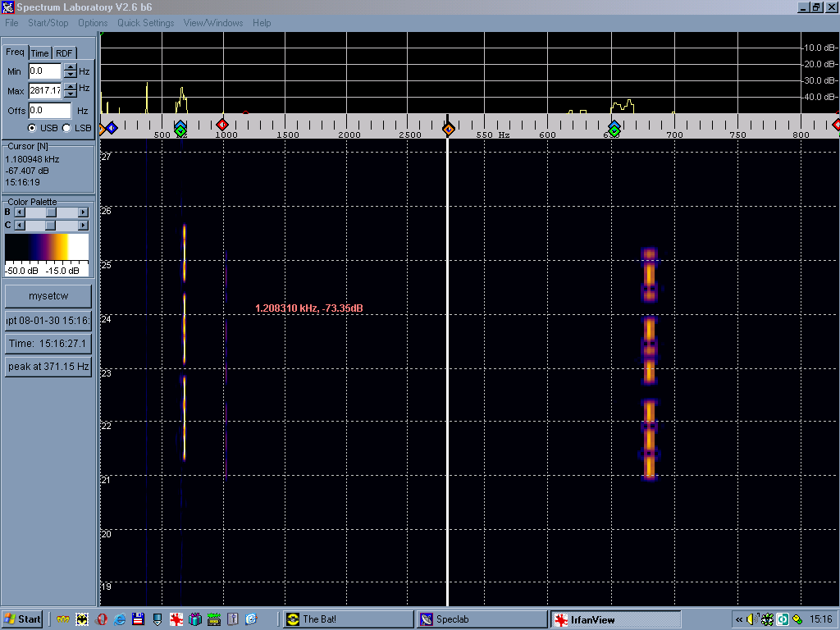Open the View/Windows menu
Image resolution: width=840 pixels, height=630 pixels.
213,23
